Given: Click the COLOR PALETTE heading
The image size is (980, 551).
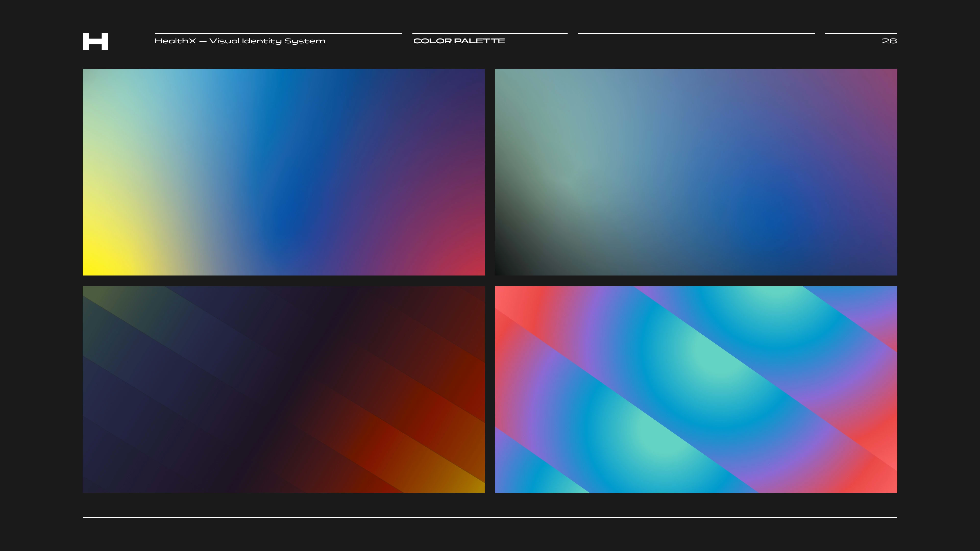Looking at the screenshot, I should click(x=459, y=41).
